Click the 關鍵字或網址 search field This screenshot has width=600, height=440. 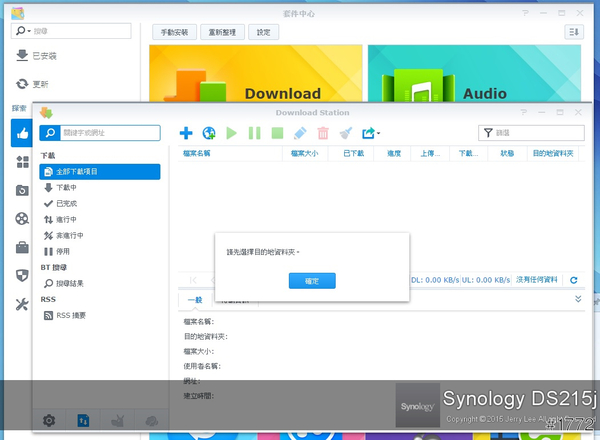pyautogui.click(x=109, y=133)
